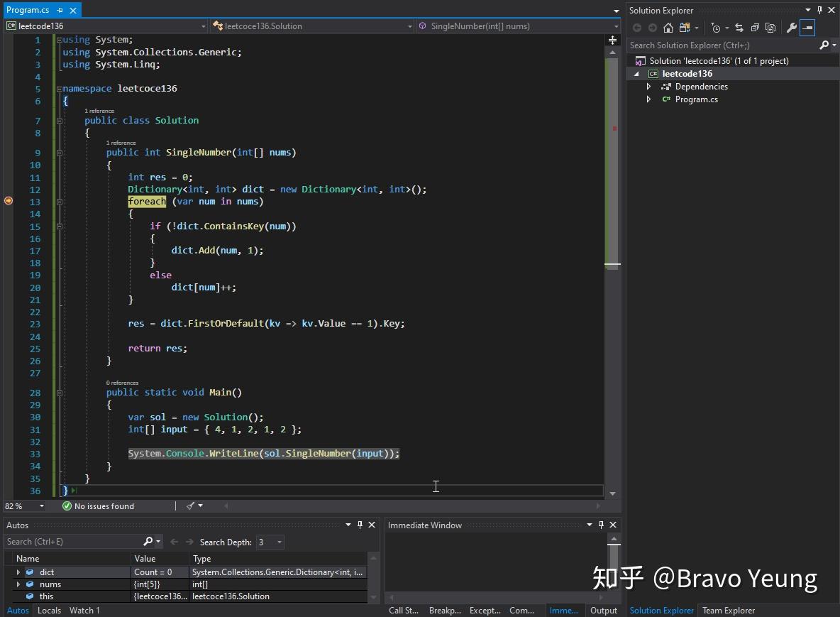The height and width of the screenshot is (617, 840).
Task: Click the code cleanup broom icon
Action: click(190, 506)
